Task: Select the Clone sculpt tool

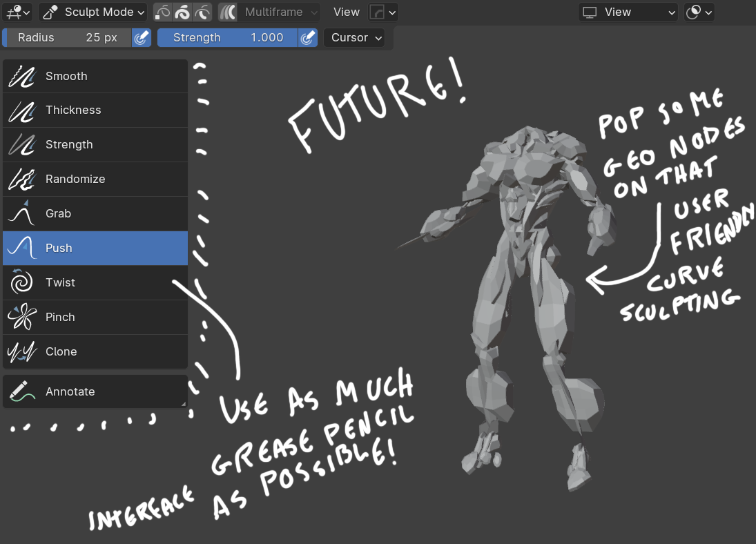Action: pyautogui.click(x=95, y=351)
